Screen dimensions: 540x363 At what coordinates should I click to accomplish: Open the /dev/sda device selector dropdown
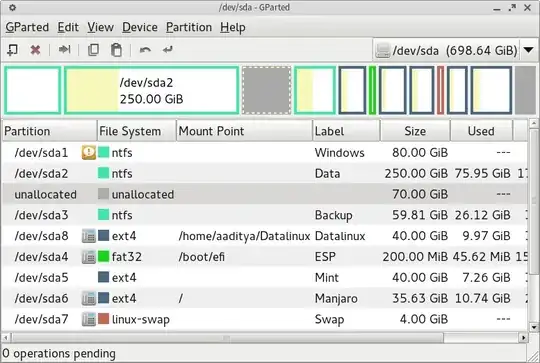tap(529, 50)
